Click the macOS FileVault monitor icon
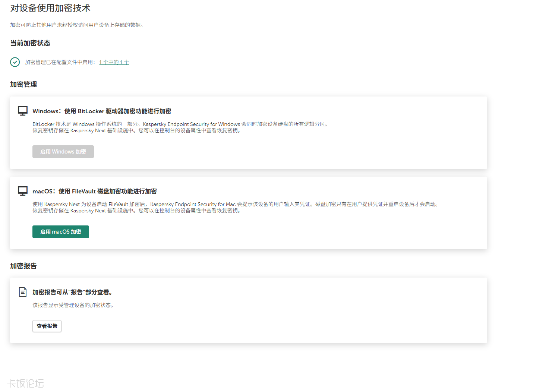Viewport: 536px width, 392px height. [23, 191]
